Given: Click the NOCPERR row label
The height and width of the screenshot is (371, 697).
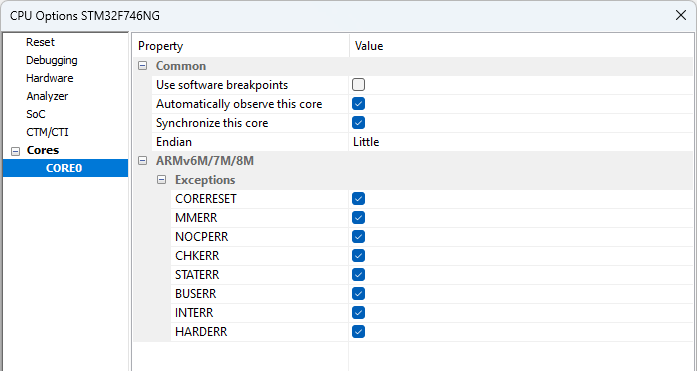Looking at the screenshot, I should [x=201, y=237].
